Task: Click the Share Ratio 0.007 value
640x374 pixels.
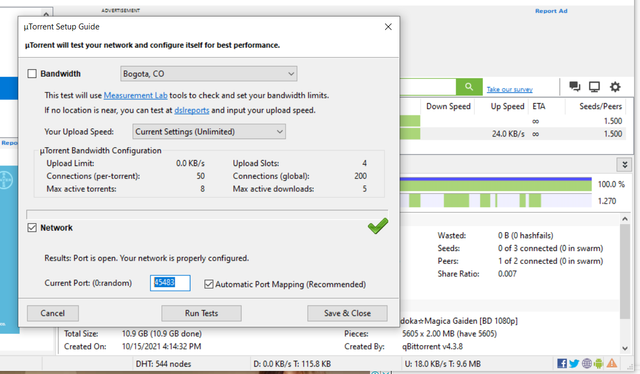Action: 507,274
